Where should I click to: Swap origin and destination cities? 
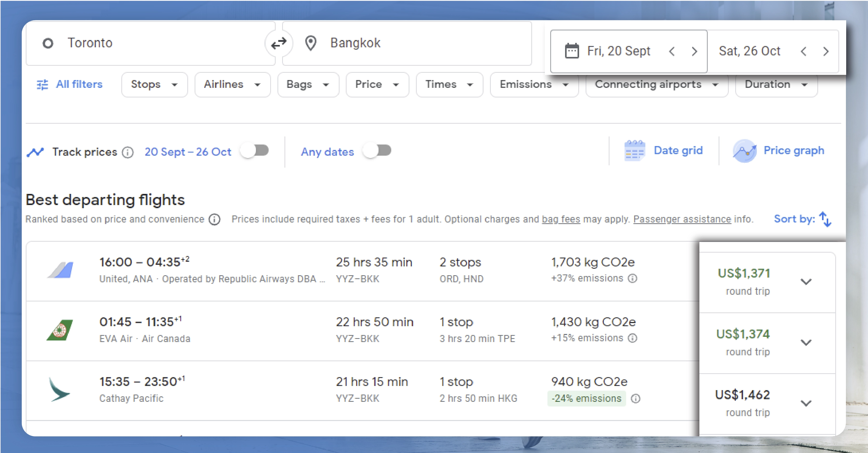point(279,43)
